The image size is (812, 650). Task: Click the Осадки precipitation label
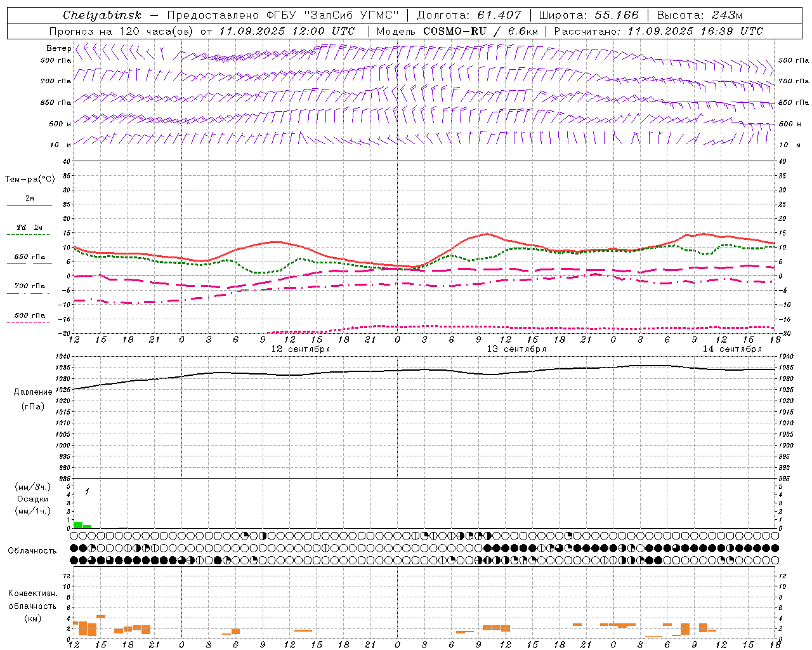tap(32, 499)
